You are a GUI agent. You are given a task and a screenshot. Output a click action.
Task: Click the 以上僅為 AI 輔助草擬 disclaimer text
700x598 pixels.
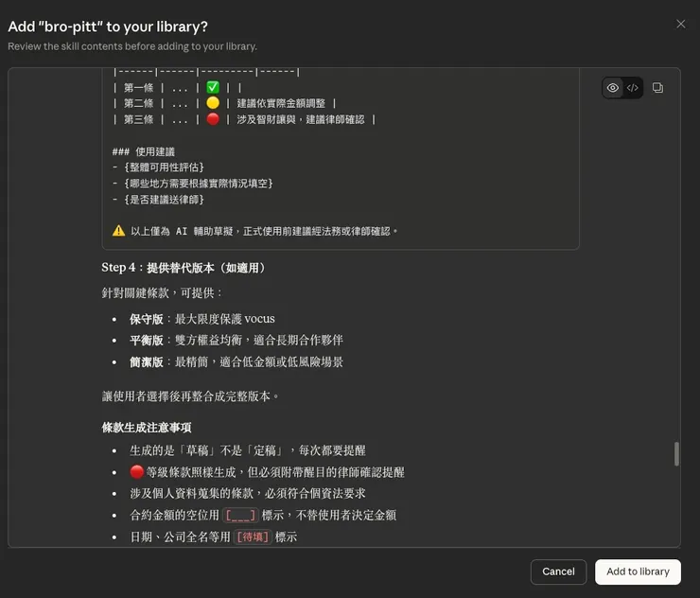(264, 231)
